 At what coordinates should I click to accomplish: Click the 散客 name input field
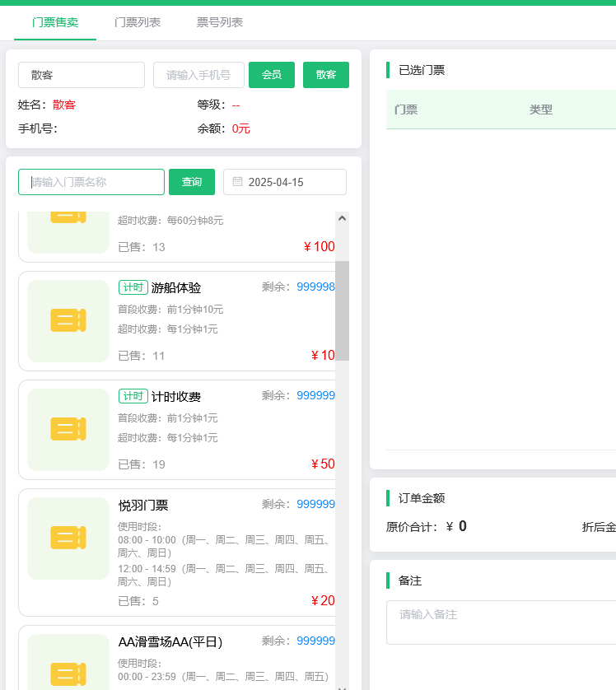click(82, 75)
